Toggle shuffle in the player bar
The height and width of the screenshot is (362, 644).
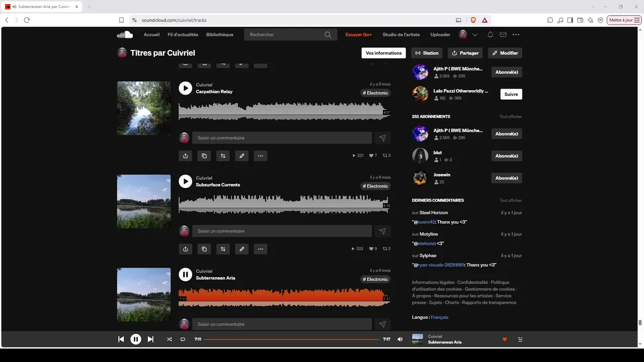tap(169, 339)
